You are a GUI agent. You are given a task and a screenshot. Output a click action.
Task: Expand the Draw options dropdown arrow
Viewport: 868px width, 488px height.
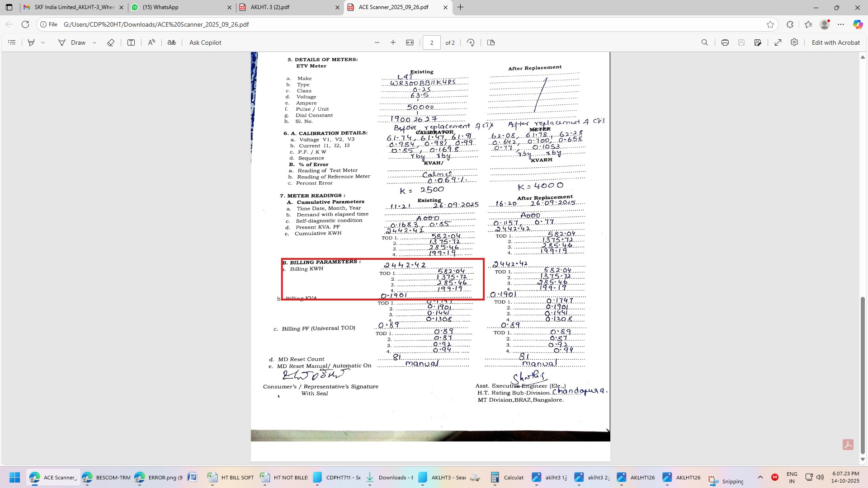pos(94,42)
